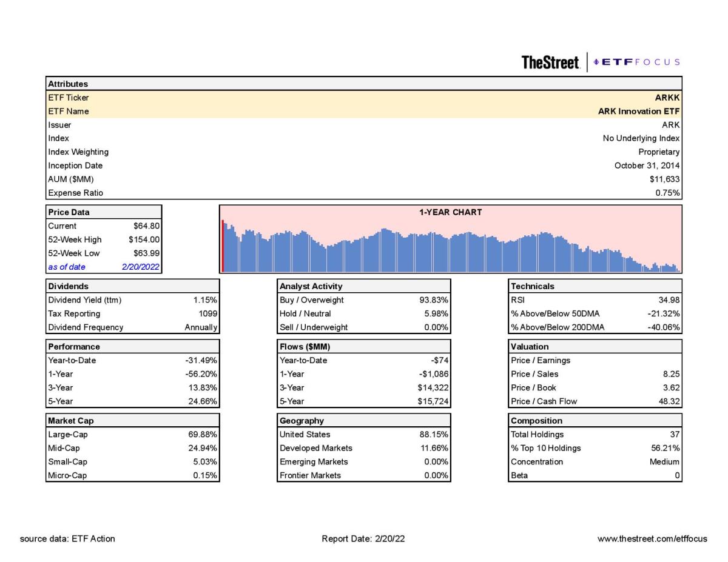
Task: Select the Emerging Markets 0.00% value
Action: [x=437, y=462]
